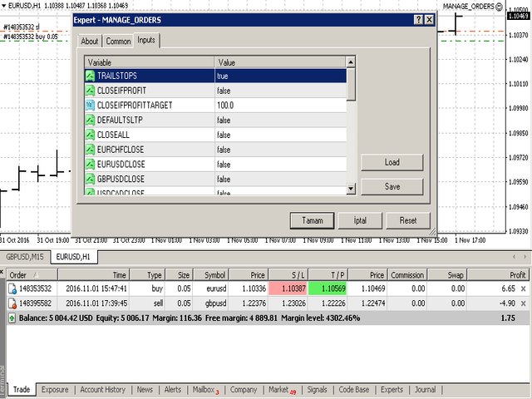The image size is (532, 399).
Task: Click the GBPUSDCLOSE variable icon
Action: click(90, 180)
